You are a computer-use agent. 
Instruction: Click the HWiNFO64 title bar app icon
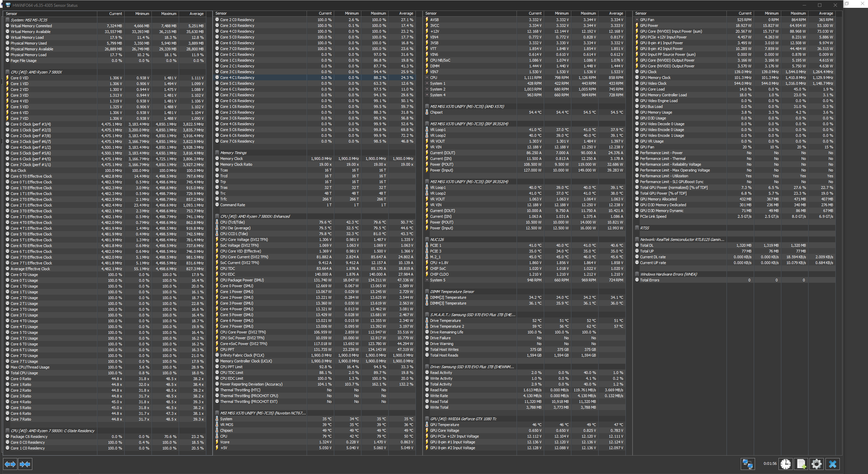(x=8, y=5)
